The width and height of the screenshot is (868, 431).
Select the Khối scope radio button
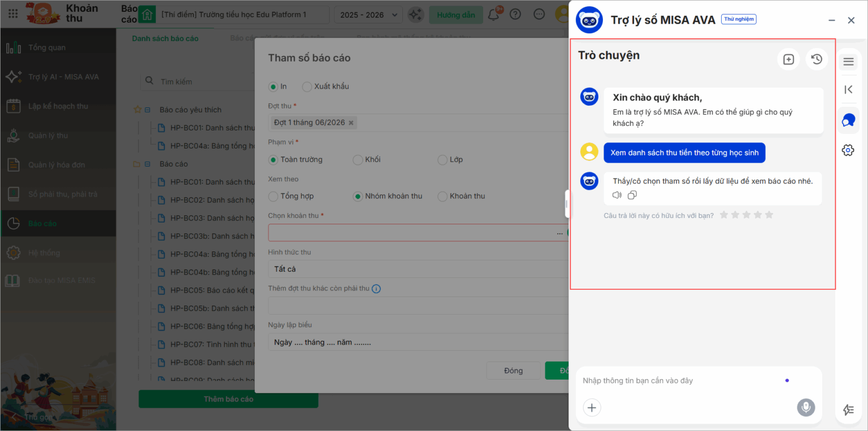point(358,160)
